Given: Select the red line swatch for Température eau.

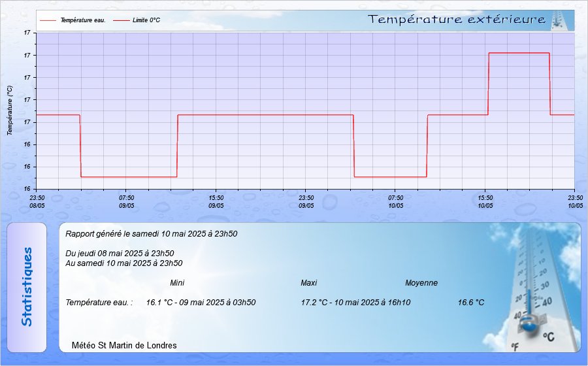Looking at the screenshot, I should pyautogui.click(x=48, y=20).
